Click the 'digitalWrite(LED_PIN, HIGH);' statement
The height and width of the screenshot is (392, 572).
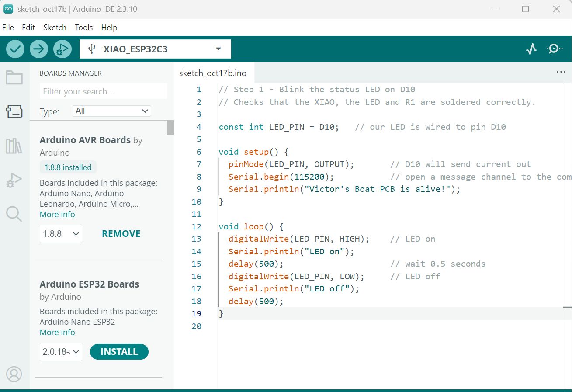pyautogui.click(x=299, y=239)
